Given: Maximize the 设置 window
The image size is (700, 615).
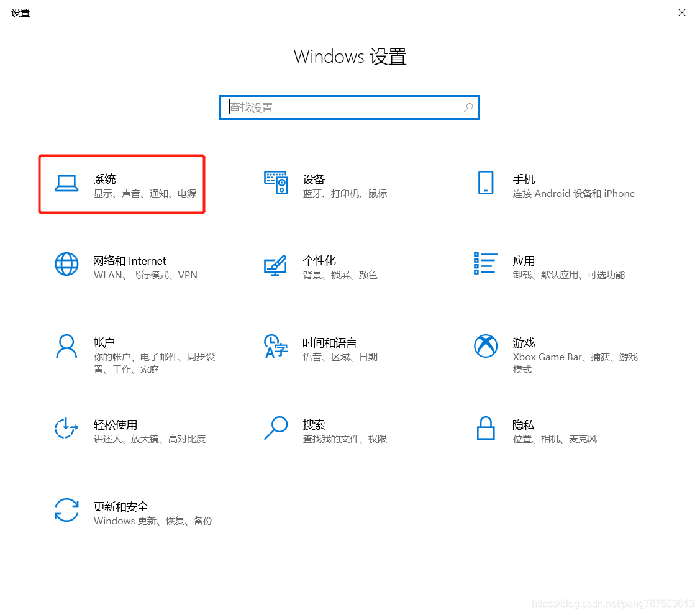Looking at the screenshot, I should click(x=647, y=12).
